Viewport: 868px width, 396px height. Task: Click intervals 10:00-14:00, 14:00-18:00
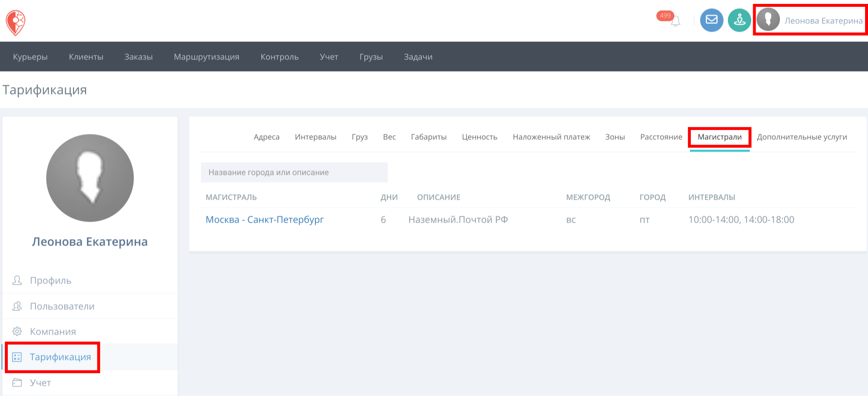click(741, 220)
